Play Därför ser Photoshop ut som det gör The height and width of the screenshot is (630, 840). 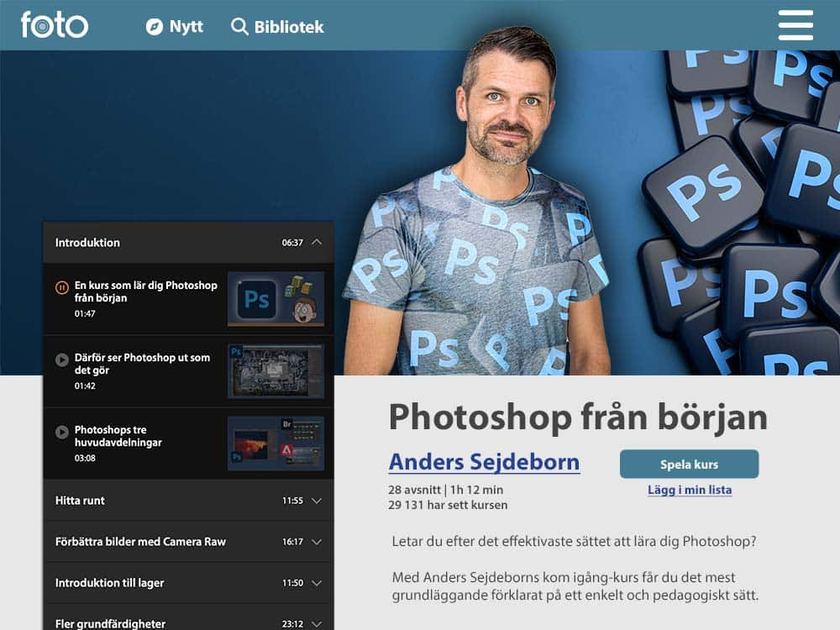click(x=62, y=360)
